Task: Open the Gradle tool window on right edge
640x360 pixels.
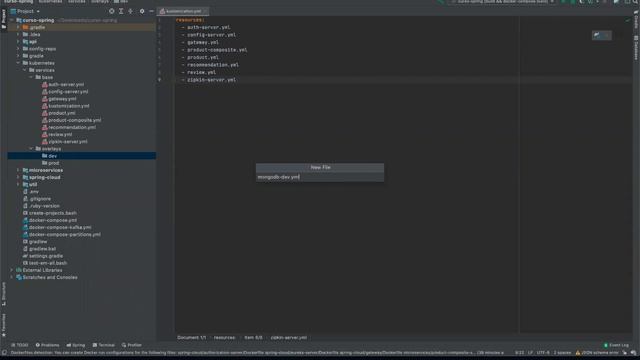Action: 636,20
